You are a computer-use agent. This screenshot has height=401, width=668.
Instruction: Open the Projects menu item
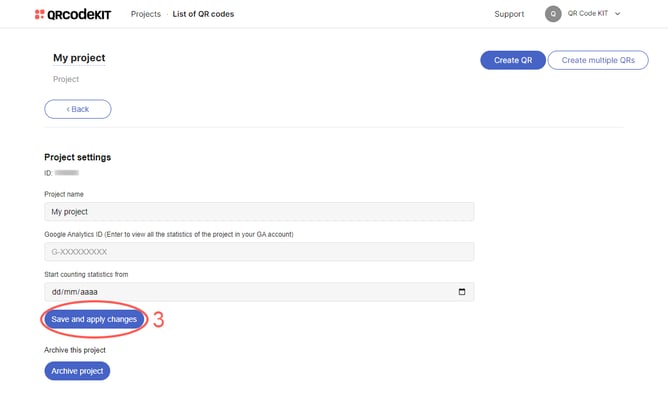click(x=146, y=14)
